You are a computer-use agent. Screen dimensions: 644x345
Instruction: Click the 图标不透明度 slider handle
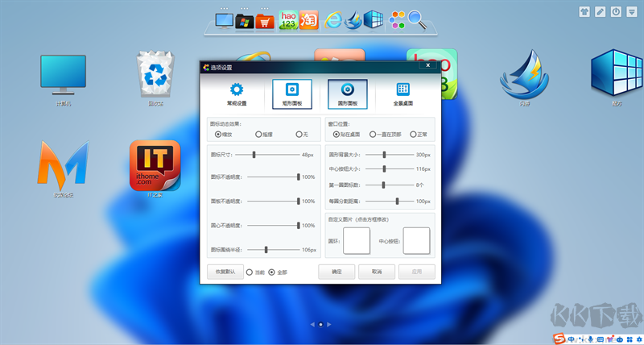(x=299, y=177)
